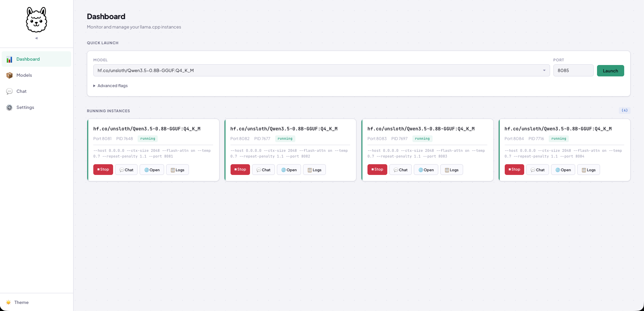This screenshot has height=311, width=644.
Task: Click the running status badge for PID 7677
Action: tap(285, 139)
